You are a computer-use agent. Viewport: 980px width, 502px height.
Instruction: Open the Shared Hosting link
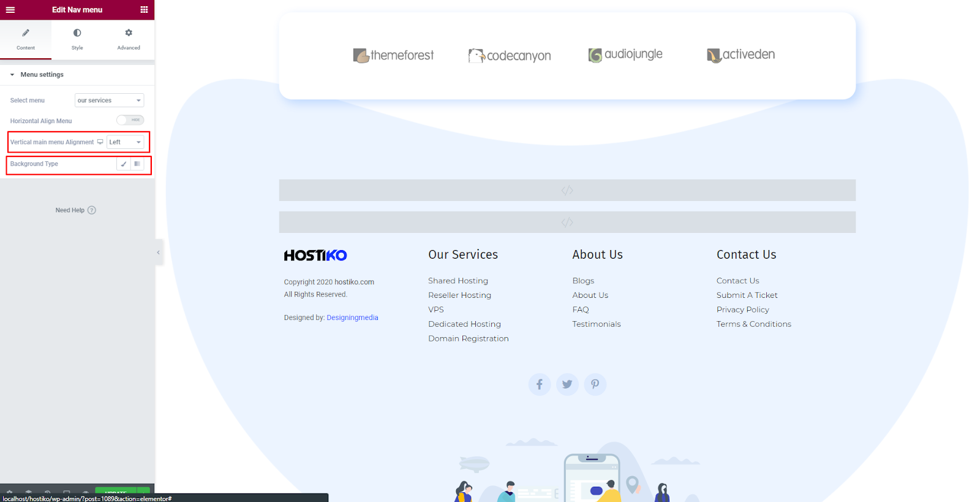[458, 281]
